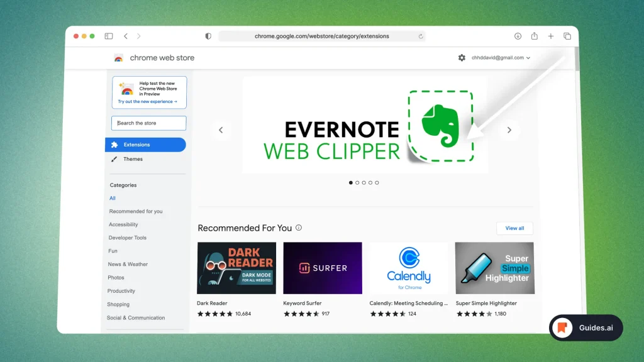
Task: Expand the chhddavid@gmail.com account dropdown
Action: coord(501,58)
